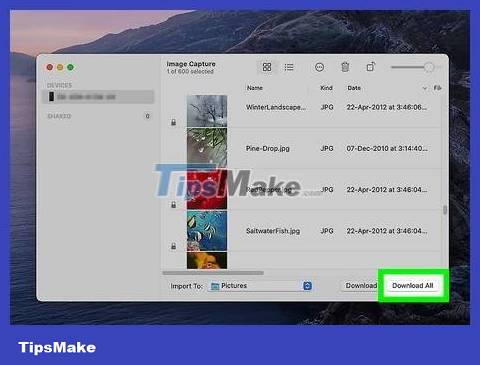
Task: Click the trash delete icon
Action: click(345, 67)
